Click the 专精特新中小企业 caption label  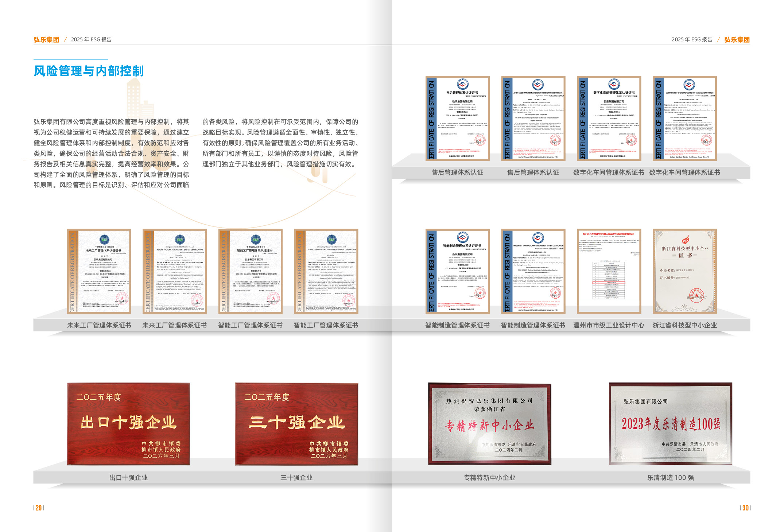(x=489, y=477)
